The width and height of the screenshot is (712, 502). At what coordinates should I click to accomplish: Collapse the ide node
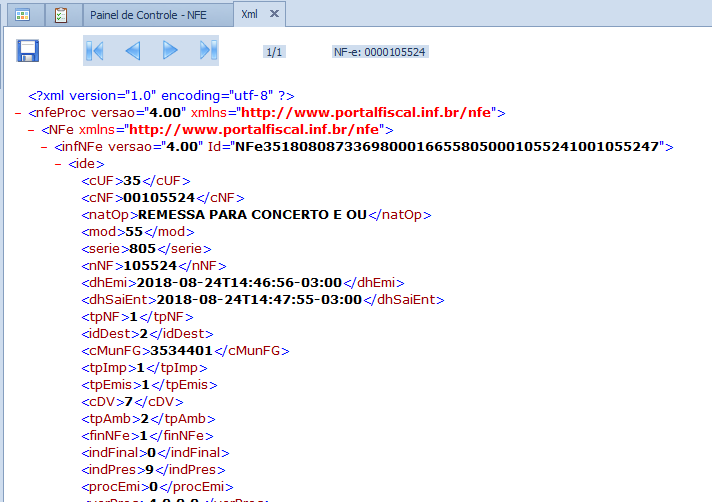pyautogui.click(x=58, y=164)
